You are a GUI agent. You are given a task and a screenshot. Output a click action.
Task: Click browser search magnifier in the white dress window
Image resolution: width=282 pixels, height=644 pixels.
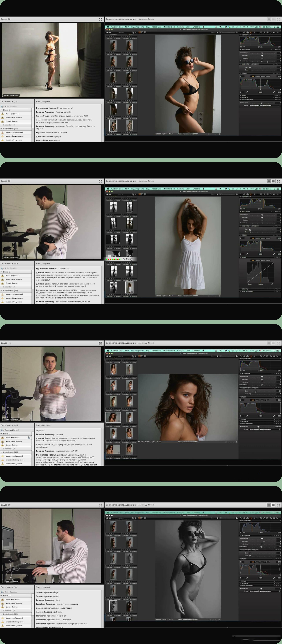[133, 194]
